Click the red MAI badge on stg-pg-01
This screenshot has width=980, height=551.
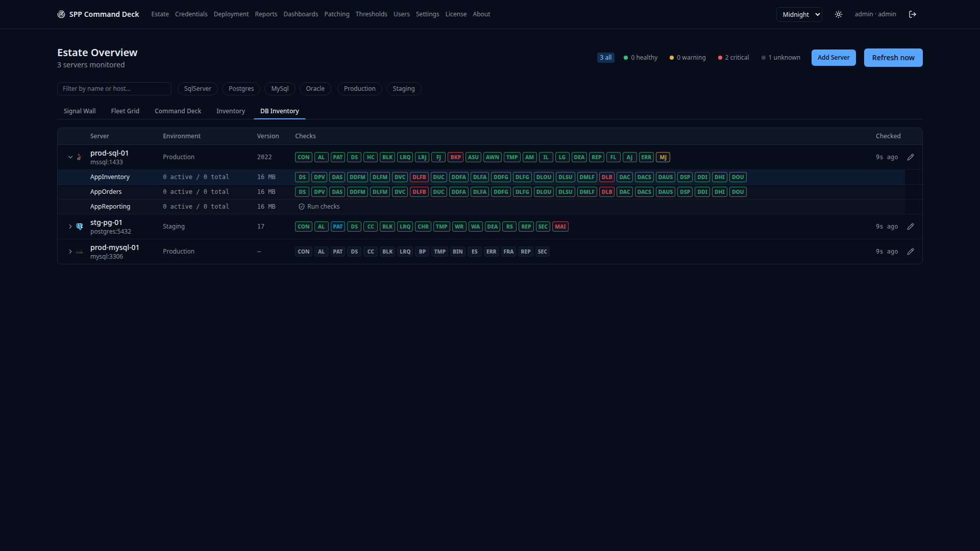pyautogui.click(x=560, y=227)
